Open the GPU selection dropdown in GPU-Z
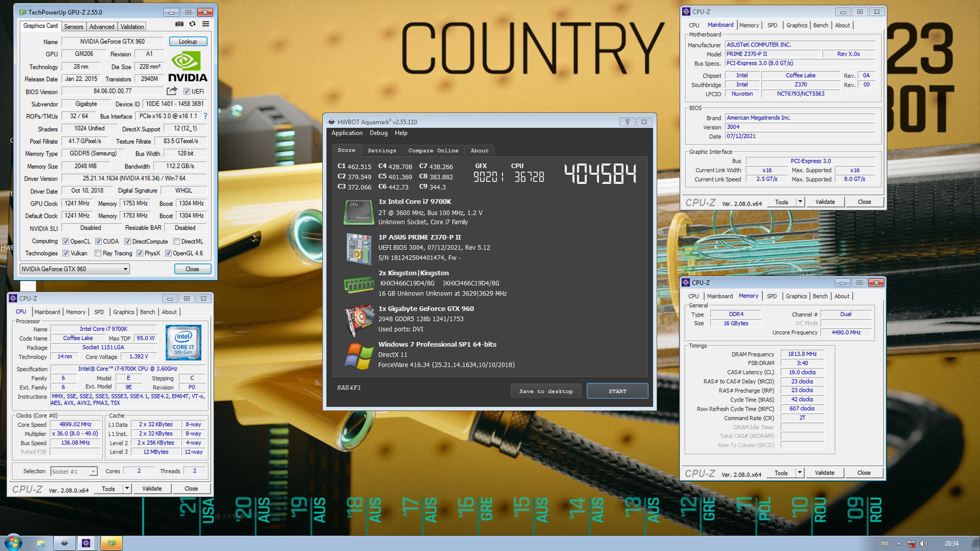980x551 pixels. click(x=75, y=269)
